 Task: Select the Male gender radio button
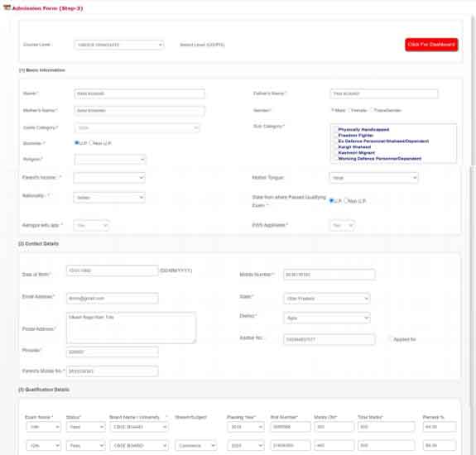pyautogui.click(x=333, y=110)
